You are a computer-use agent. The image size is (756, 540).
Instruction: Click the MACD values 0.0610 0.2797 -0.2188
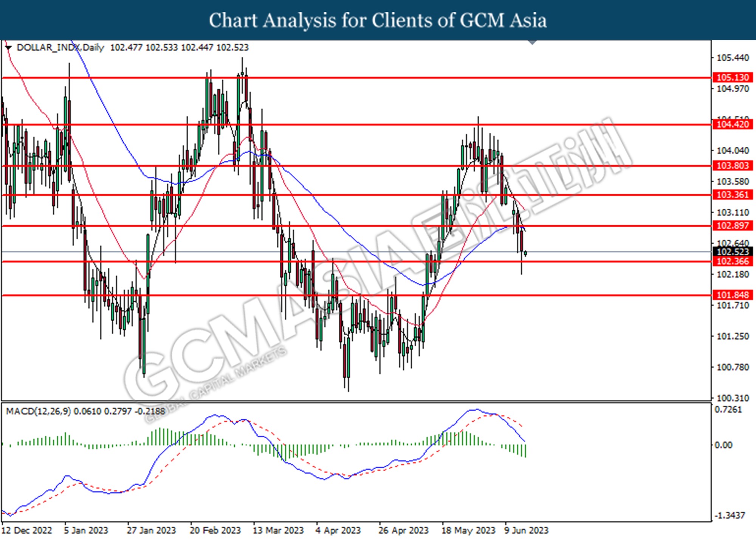[119, 411]
